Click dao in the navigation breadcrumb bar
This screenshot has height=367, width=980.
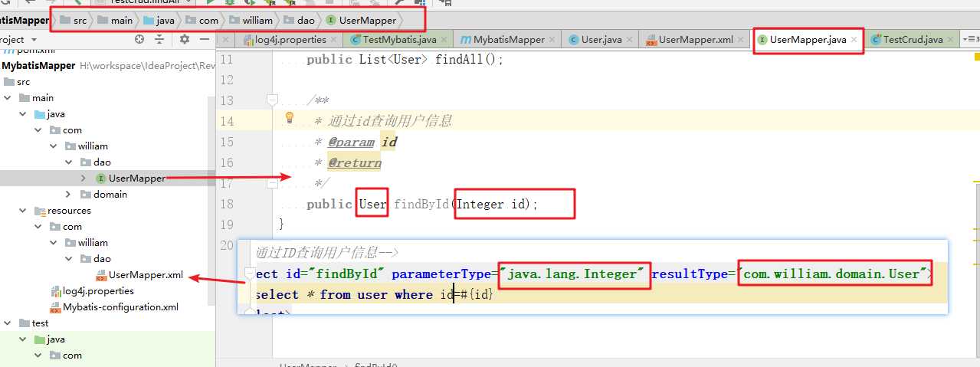(306, 20)
